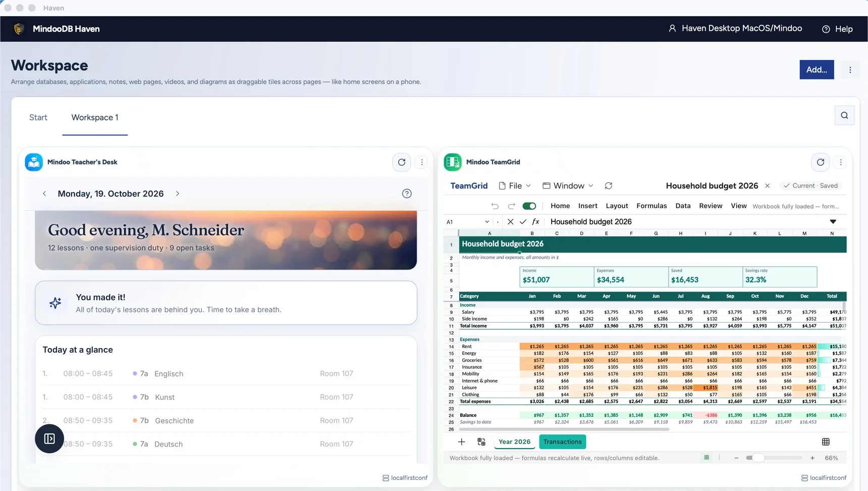Open Teacher's Desk tile options menu
This screenshot has height=491, width=868.
(422, 162)
